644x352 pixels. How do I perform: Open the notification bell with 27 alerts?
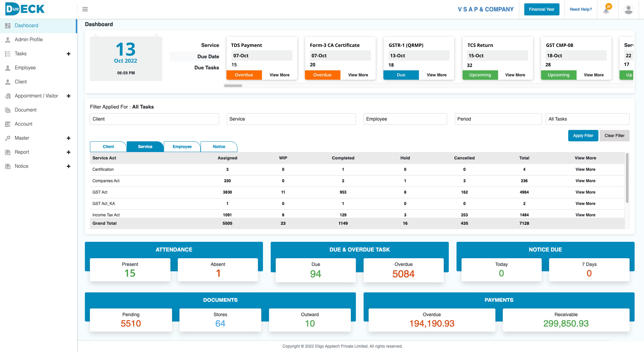tap(606, 9)
